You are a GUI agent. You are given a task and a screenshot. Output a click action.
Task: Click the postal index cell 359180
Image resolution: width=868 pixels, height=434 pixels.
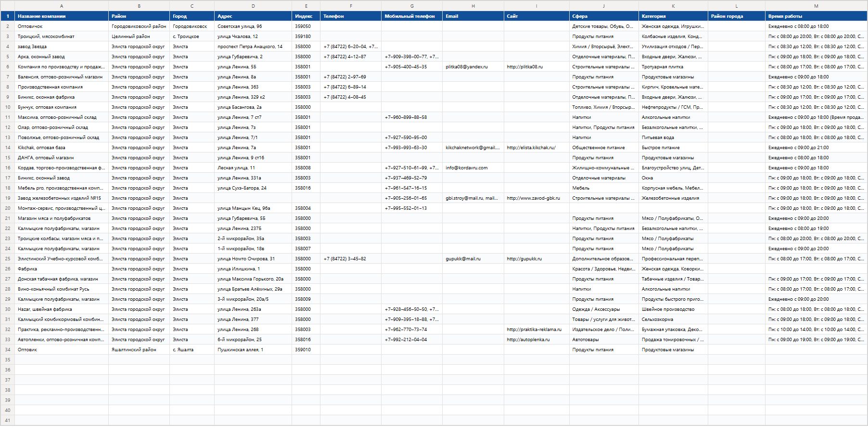point(306,37)
